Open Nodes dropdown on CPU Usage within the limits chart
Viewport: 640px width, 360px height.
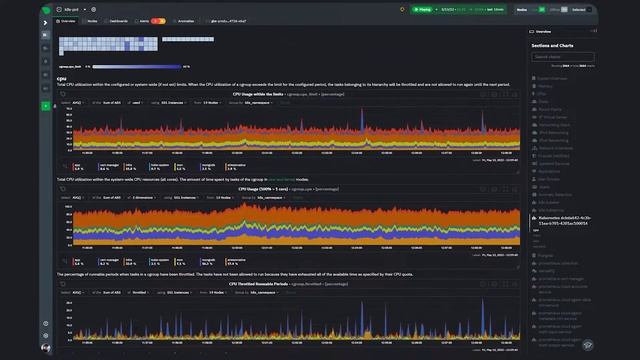click(x=212, y=103)
